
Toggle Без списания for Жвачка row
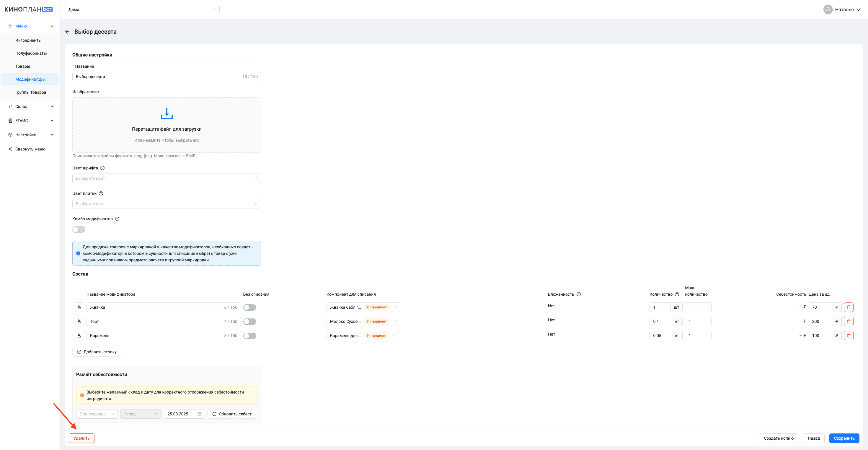coord(250,307)
